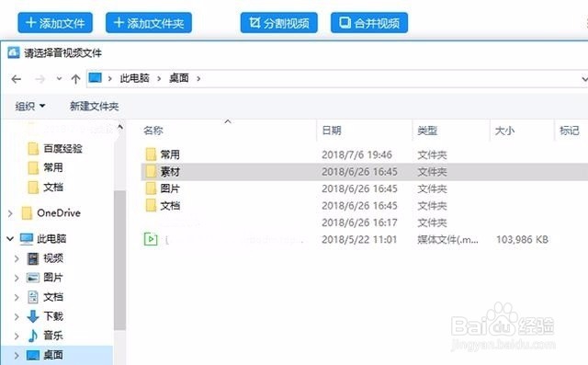Expand the 图片 tree node in sidebar
The width and height of the screenshot is (588, 365).
(17, 278)
